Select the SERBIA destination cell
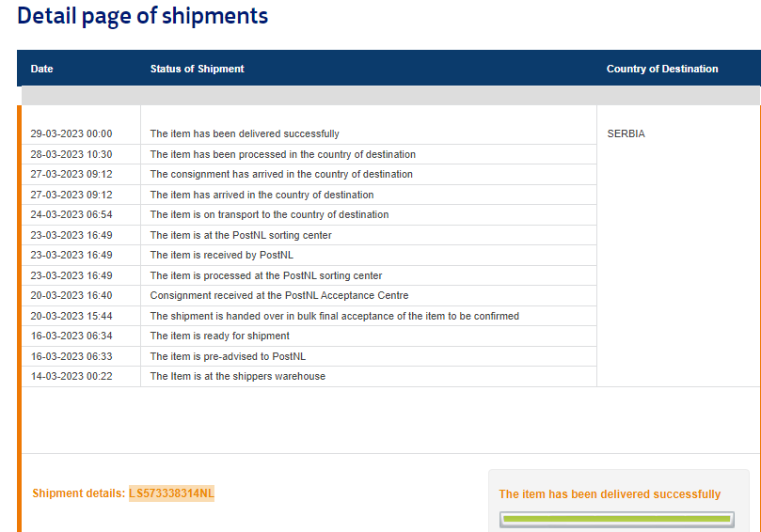Screen dimensions: 761x532 [626, 133]
